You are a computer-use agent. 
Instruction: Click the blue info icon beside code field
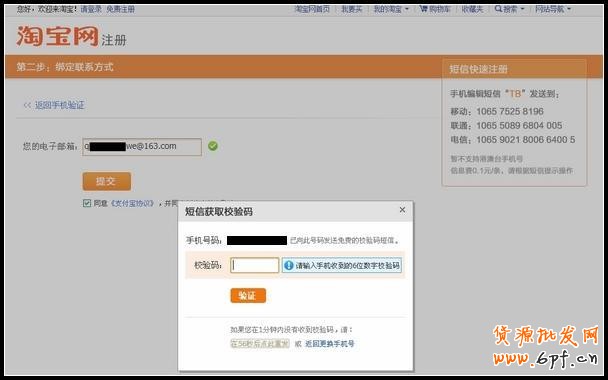[x=288, y=266]
